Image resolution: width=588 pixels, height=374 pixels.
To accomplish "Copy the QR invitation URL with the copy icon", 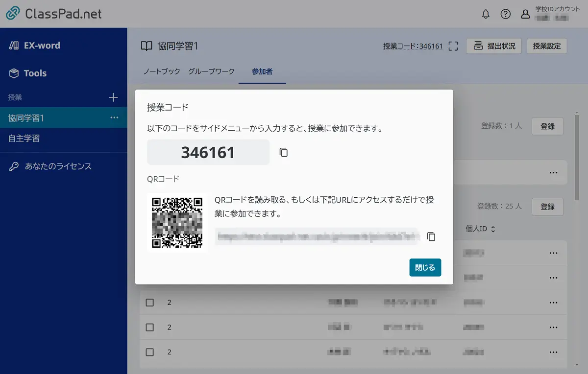I will click(431, 236).
